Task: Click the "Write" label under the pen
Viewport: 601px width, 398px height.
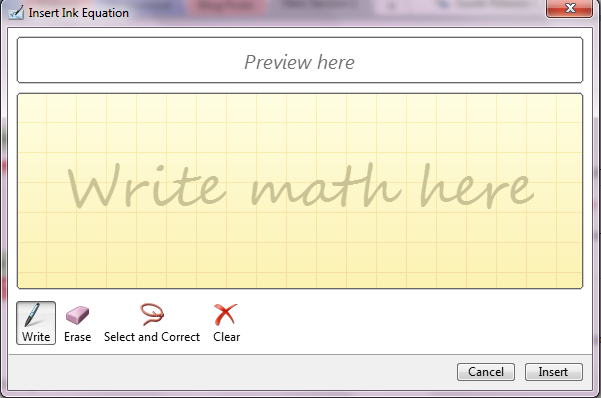Action: point(36,337)
